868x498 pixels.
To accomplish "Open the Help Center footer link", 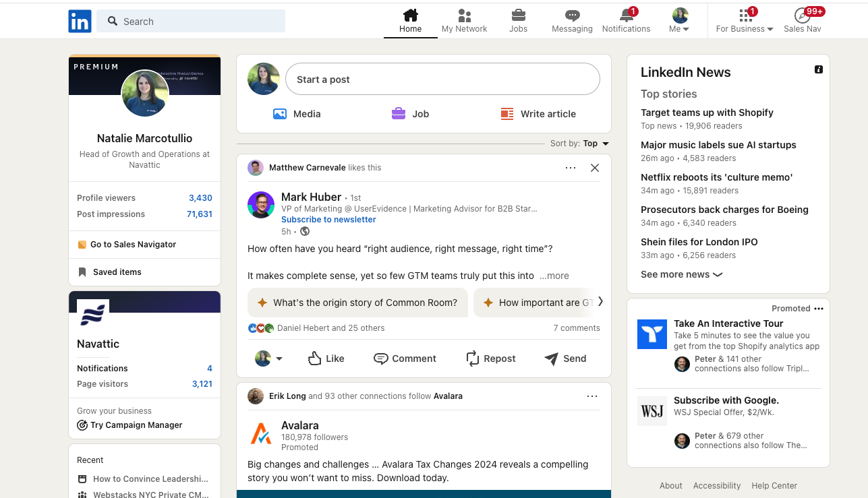I will 774,486.
